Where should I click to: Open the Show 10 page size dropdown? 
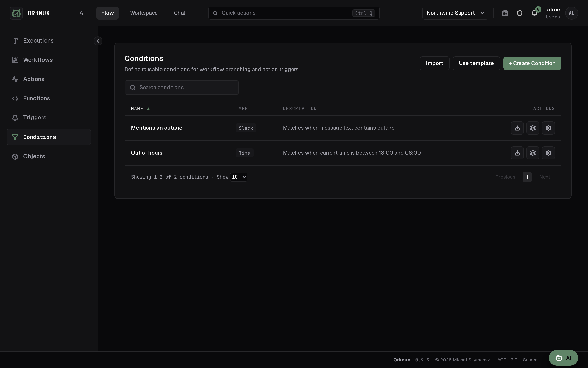tap(239, 177)
